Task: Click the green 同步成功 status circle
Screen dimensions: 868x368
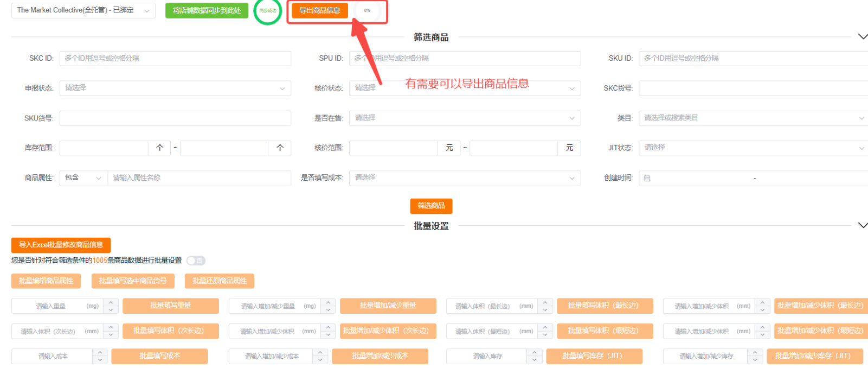Action: click(268, 10)
